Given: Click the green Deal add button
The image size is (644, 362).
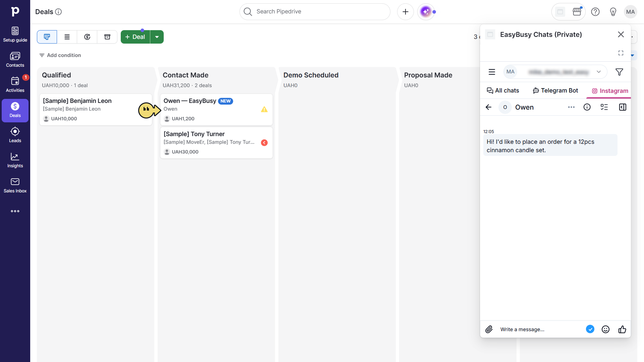Looking at the screenshot, I should click(136, 37).
